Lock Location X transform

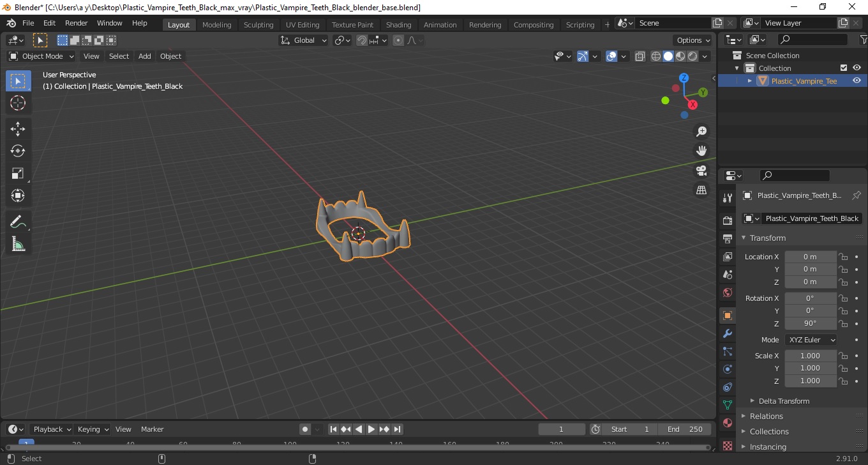tap(843, 257)
